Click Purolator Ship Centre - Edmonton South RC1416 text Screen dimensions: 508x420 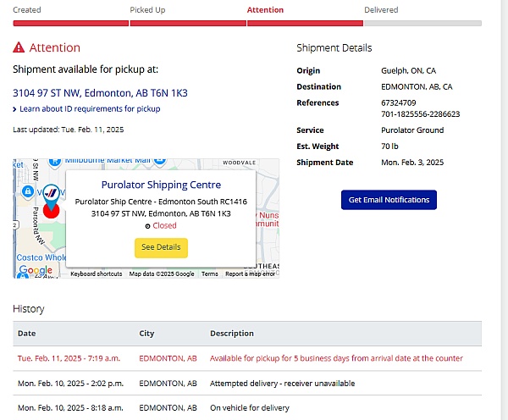[161, 202]
